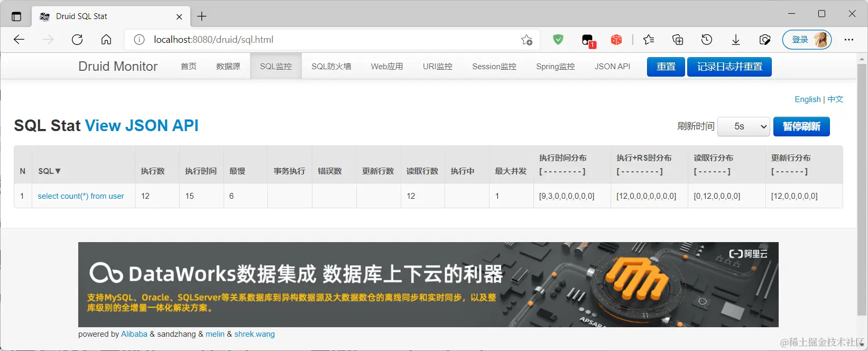Click the 更新行分布 column header
Screen dimensions: 868x351
click(x=791, y=158)
